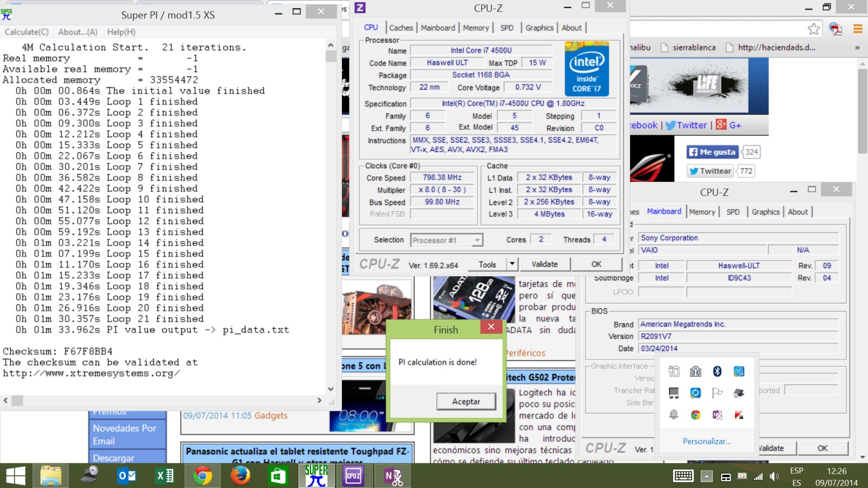This screenshot has height=488, width=868.
Task: Open the Chrome hamburger menu icon
Action: (858, 29)
